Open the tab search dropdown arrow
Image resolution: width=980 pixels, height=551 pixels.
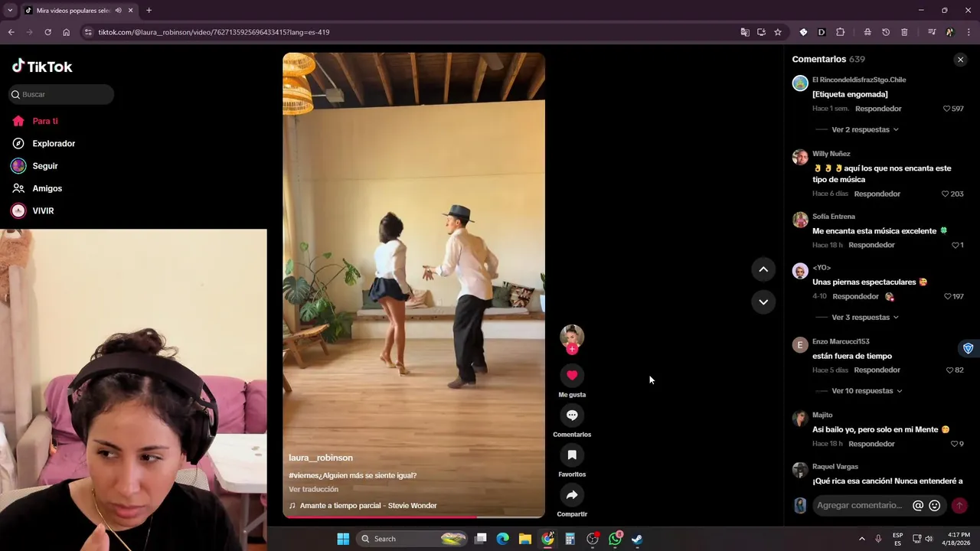click(10, 11)
